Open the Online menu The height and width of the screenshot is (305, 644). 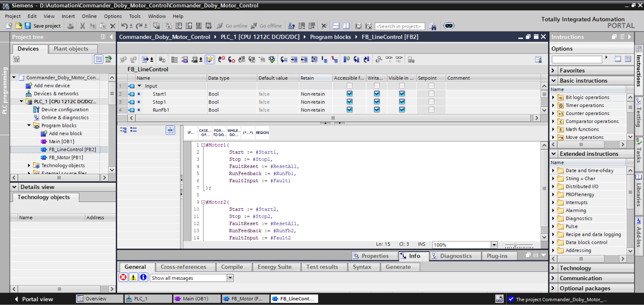pos(89,16)
